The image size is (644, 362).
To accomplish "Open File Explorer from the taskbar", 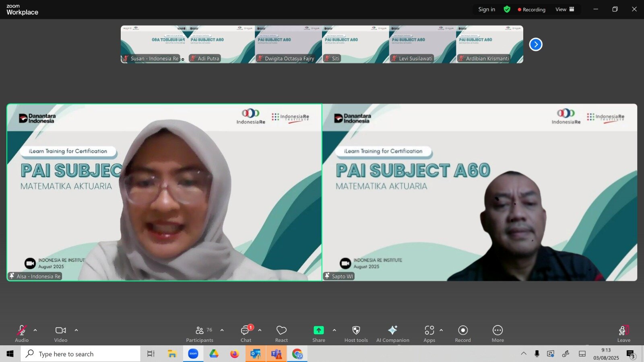I will click(x=172, y=354).
